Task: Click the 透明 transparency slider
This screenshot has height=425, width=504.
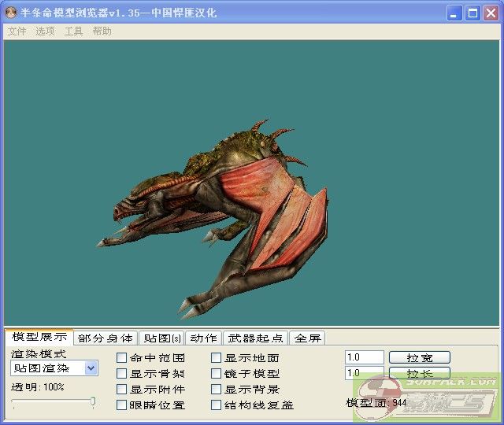Action: (54, 402)
